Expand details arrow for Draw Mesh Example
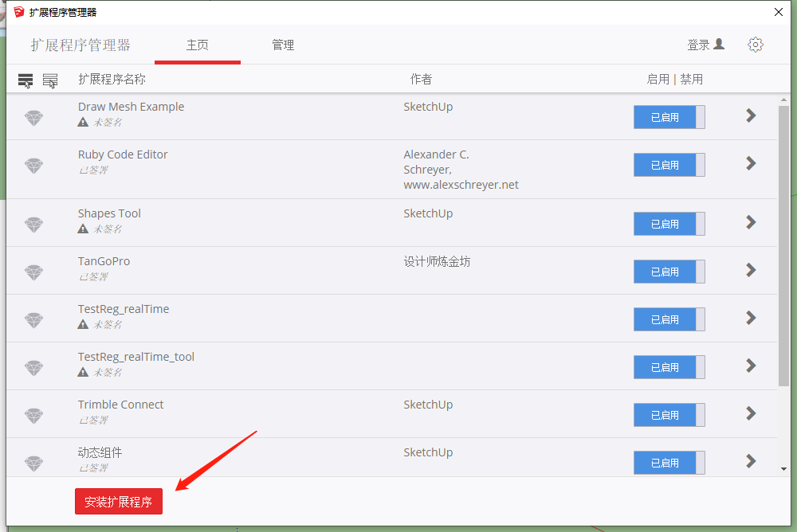797x532 pixels. (751, 115)
